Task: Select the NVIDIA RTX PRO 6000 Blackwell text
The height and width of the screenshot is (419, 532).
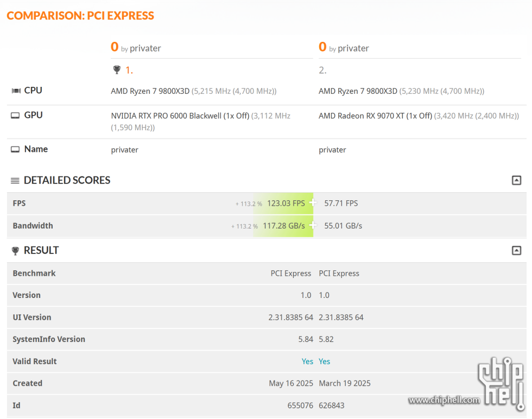Action: tap(180, 116)
